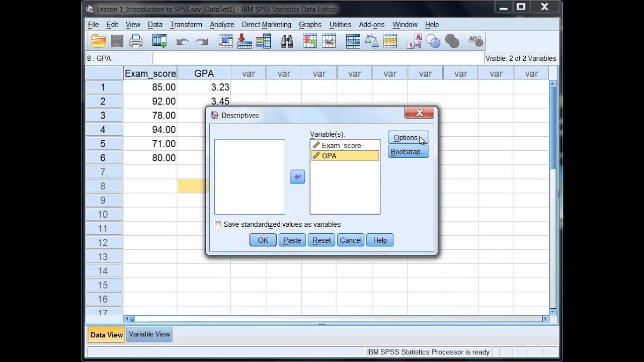Click the horizontal scrollbar right arrow

pos(545,319)
